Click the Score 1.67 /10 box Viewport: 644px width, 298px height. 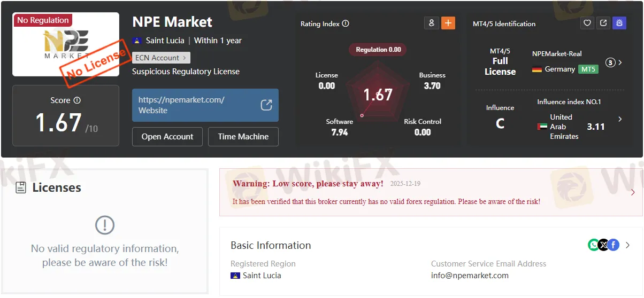click(x=66, y=115)
